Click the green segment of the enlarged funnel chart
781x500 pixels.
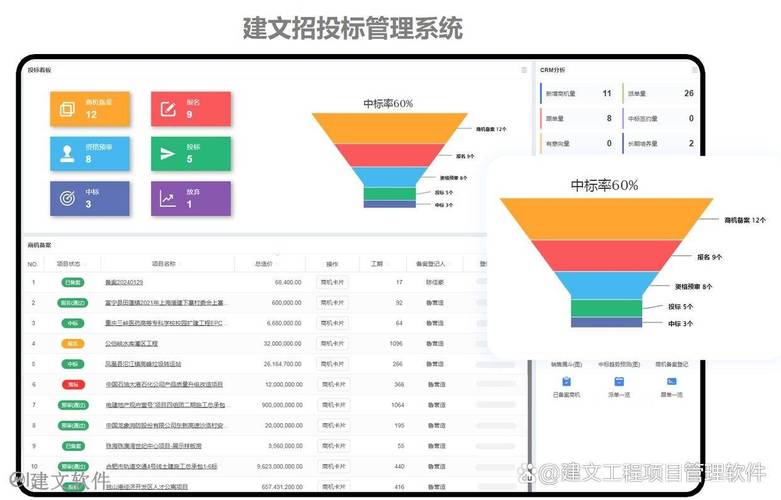coord(606,308)
